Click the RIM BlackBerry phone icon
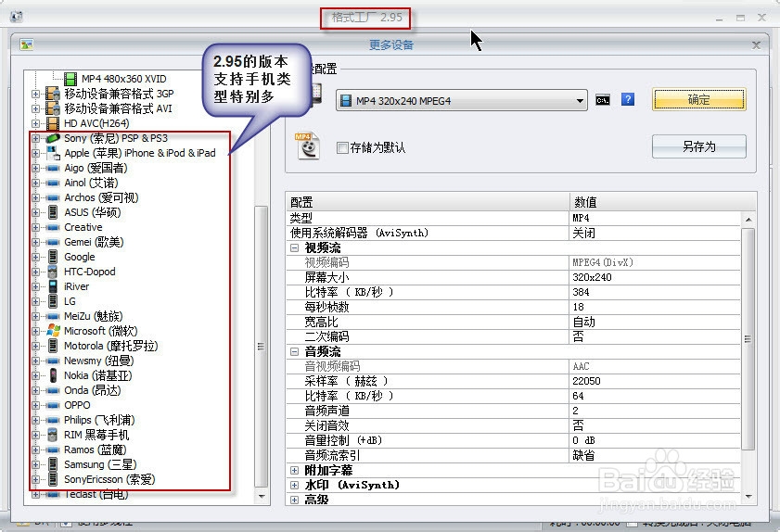 53,435
